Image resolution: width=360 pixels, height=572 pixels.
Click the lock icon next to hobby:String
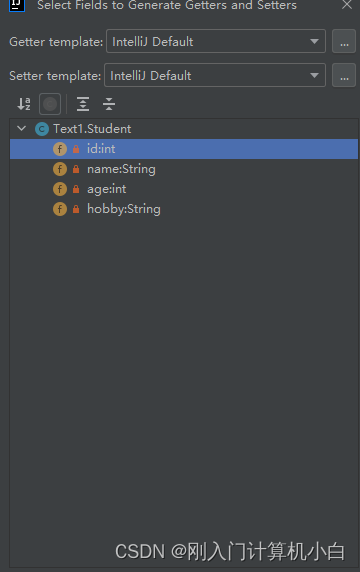(x=76, y=209)
